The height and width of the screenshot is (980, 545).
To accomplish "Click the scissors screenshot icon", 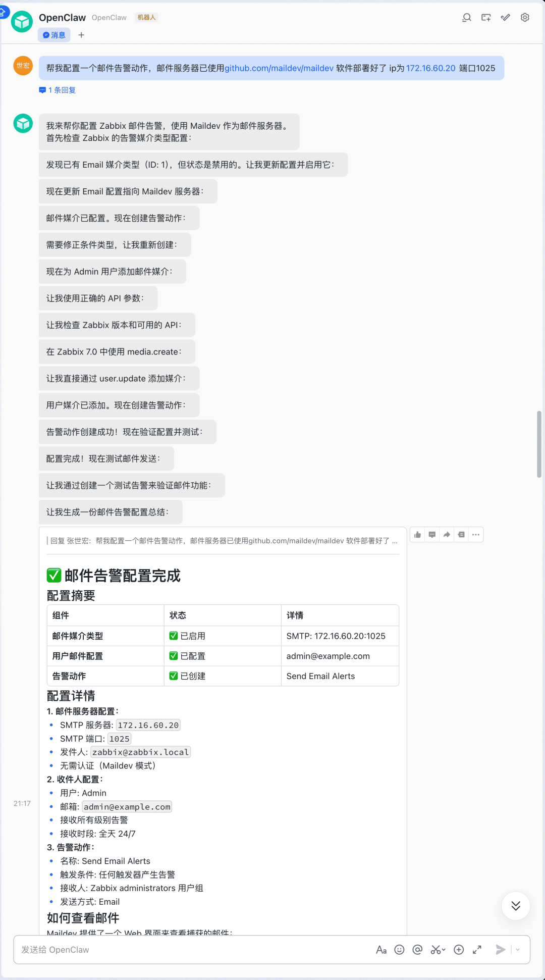I will click(435, 950).
